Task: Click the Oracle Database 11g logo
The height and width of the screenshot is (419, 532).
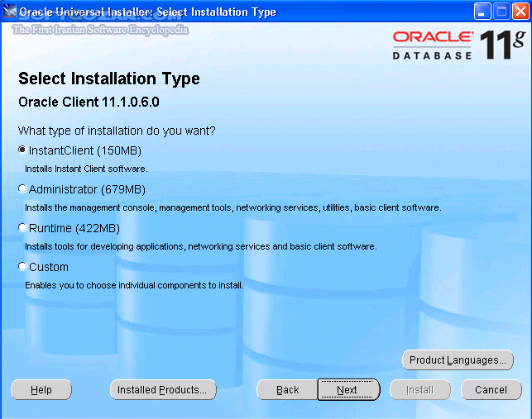Action: 459,45
